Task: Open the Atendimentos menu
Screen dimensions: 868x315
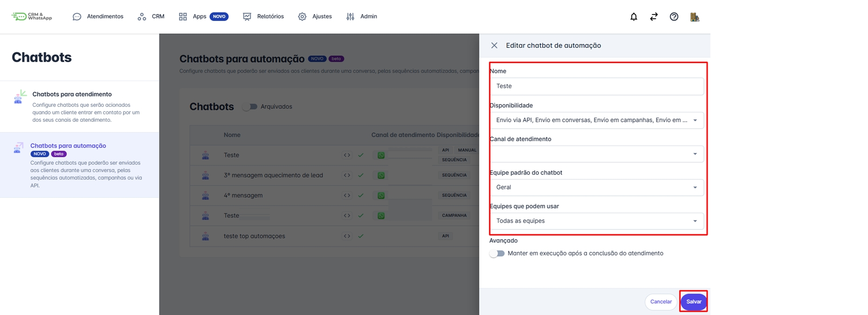Action: tap(98, 16)
